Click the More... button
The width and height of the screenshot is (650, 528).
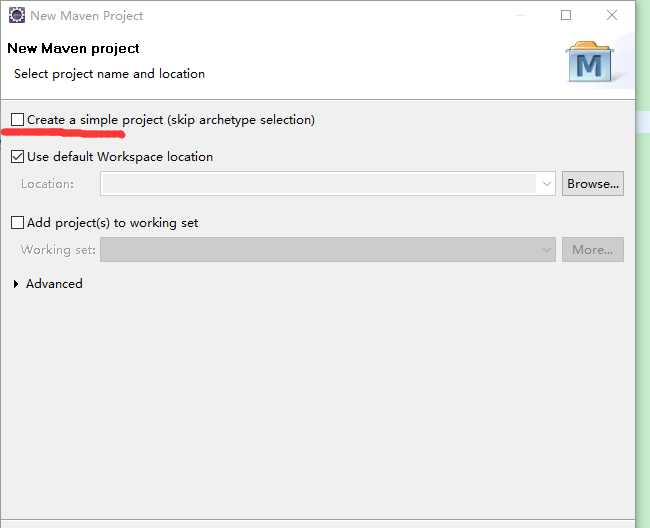tap(593, 249)
